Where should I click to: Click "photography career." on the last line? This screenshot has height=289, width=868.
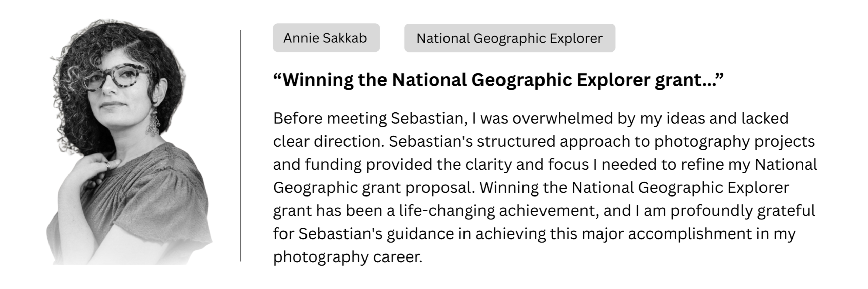click(348, 257)
